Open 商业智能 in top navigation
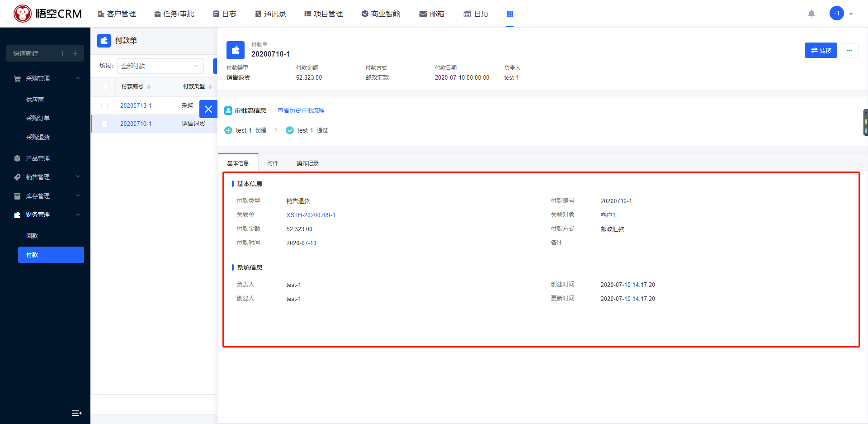 coord(381,14)
